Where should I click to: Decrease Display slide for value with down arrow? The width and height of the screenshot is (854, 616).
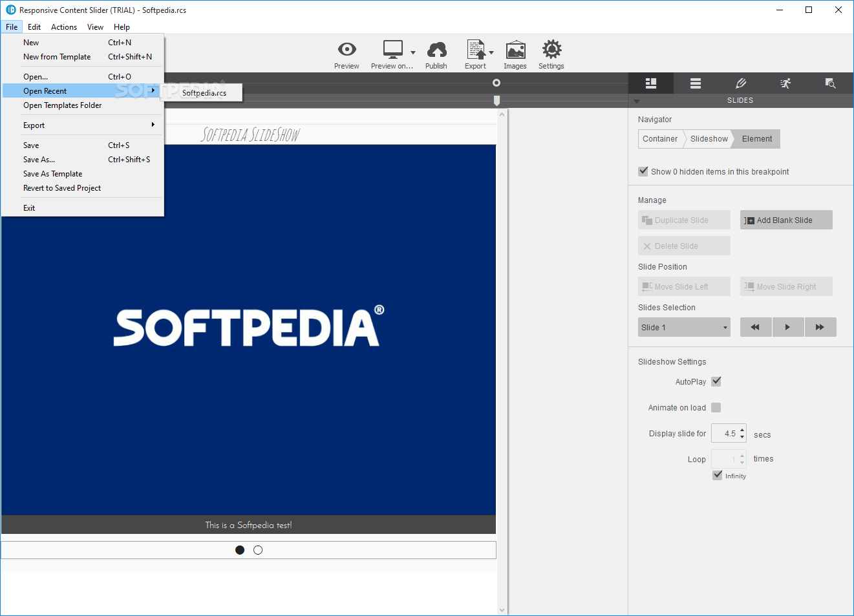pos(742,437)
